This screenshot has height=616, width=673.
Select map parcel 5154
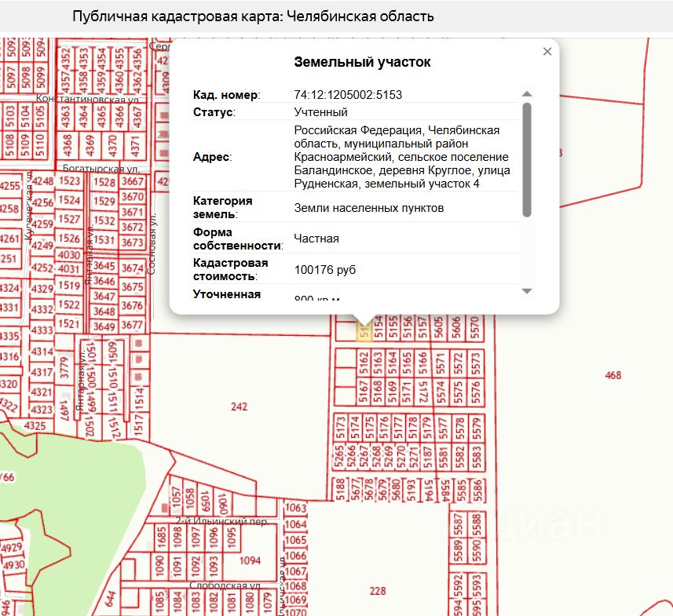tap(379, 327)
